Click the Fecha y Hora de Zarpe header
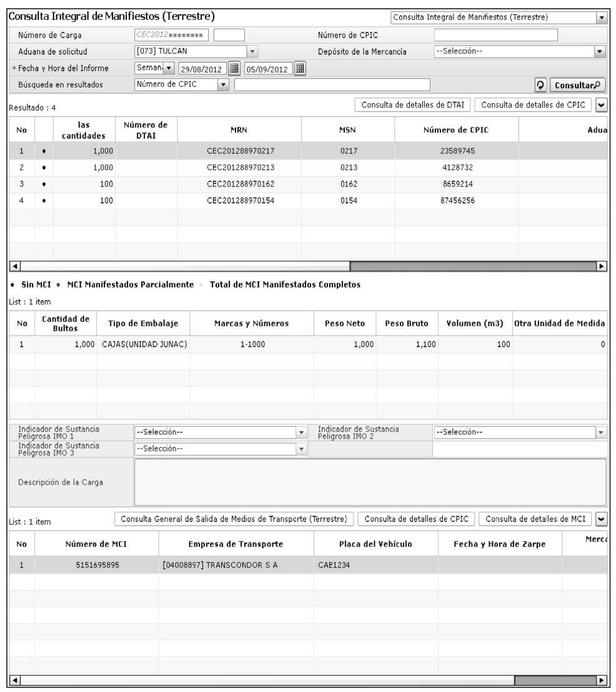616x692 pixels. [x=500, y=544]
